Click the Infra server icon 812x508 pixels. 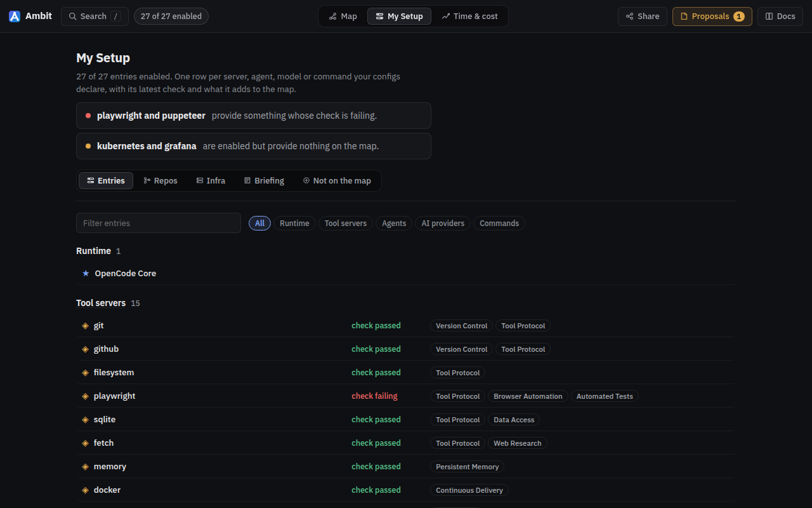point(200,181)
